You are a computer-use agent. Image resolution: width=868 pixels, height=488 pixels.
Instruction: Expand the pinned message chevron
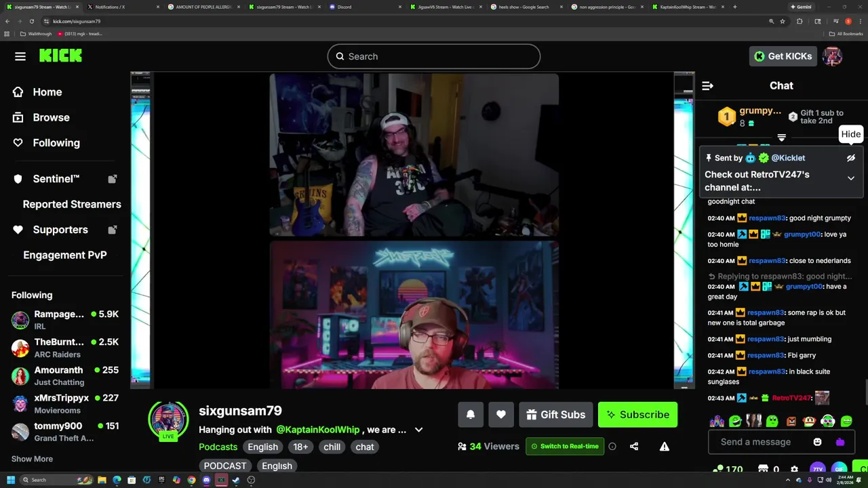[x=851, y=178]
